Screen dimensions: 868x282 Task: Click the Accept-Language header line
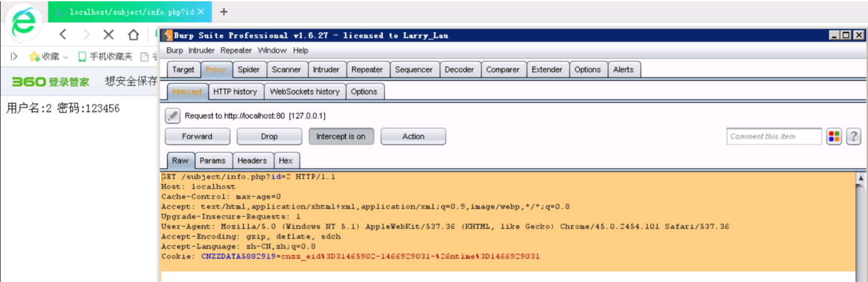point(238,247)
